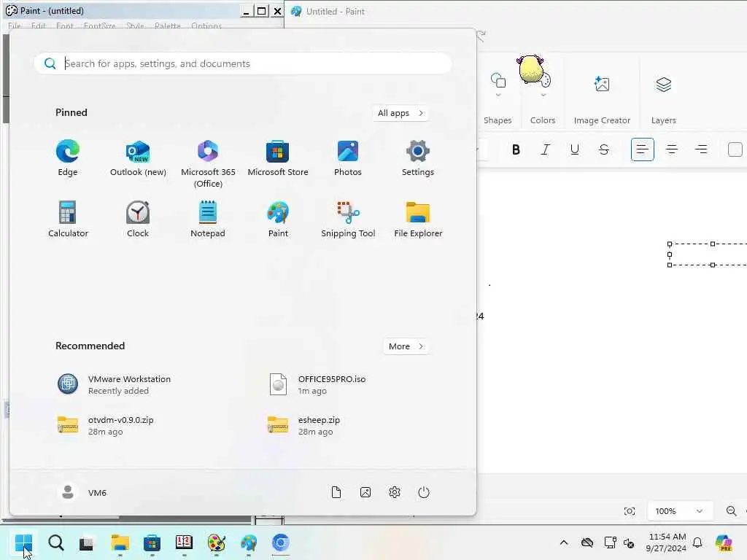Open Microsoft Store from taskbar
The image size is (747, 560).
[152, 542]
